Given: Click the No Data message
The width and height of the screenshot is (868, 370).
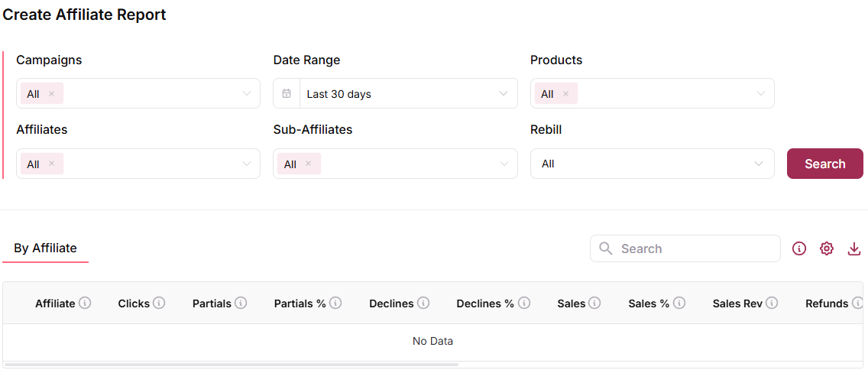Looking at the screenshot, I should pyautogui.click(x=433, y=341).
